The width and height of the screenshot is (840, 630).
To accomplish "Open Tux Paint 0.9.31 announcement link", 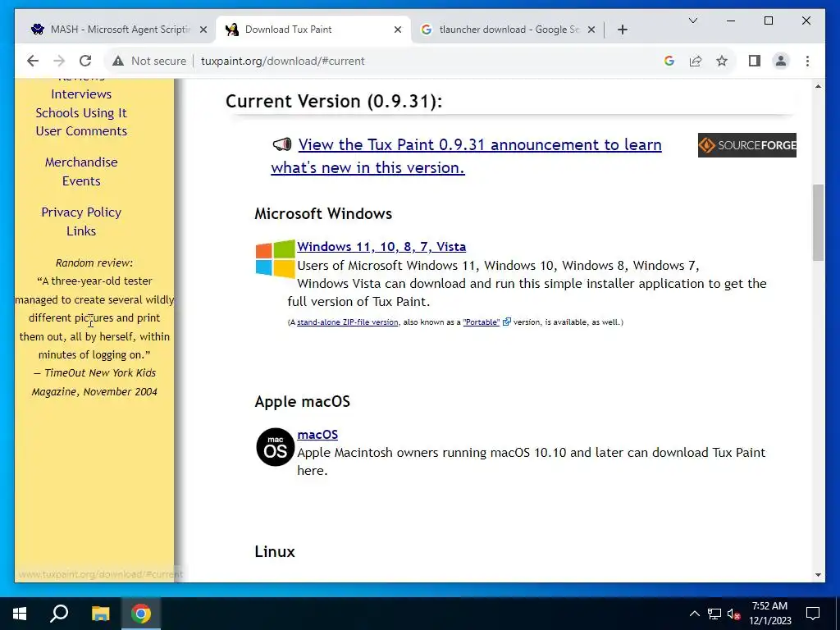I will point(466,156).
